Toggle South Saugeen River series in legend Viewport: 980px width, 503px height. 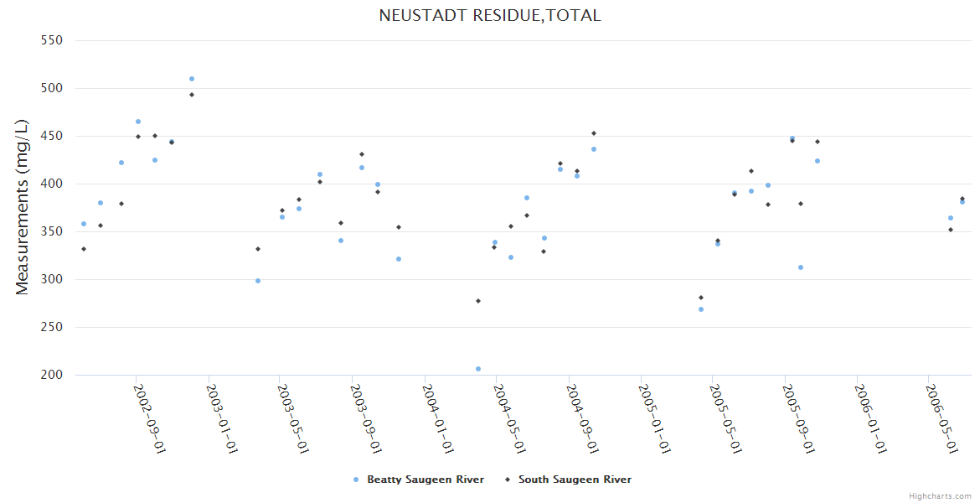click(x=575, y=480)
